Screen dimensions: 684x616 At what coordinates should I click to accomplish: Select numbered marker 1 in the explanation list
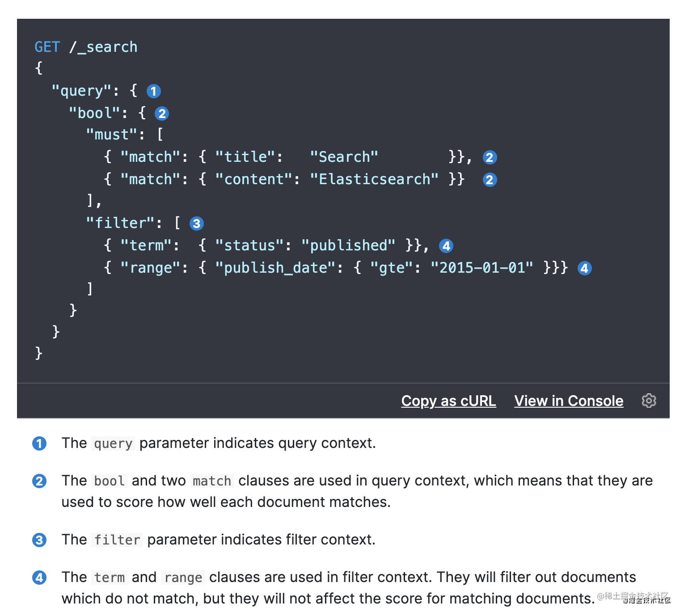coord(39,443)
